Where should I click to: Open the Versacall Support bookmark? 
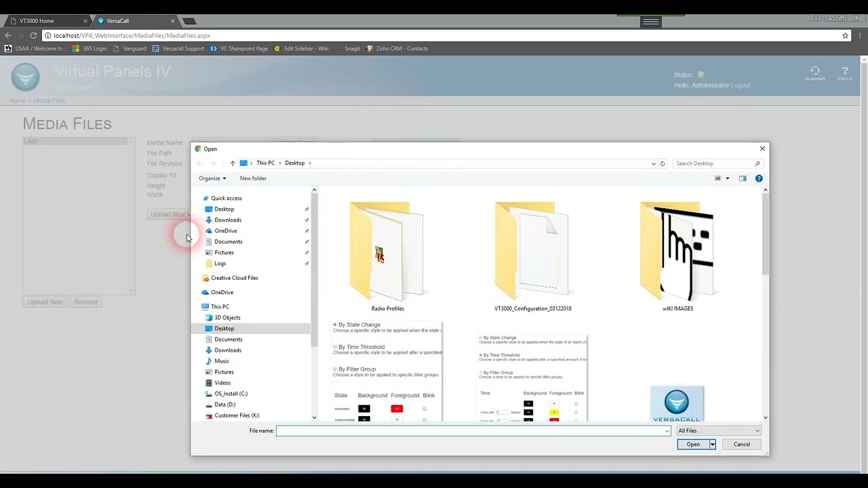pos(178,49)
